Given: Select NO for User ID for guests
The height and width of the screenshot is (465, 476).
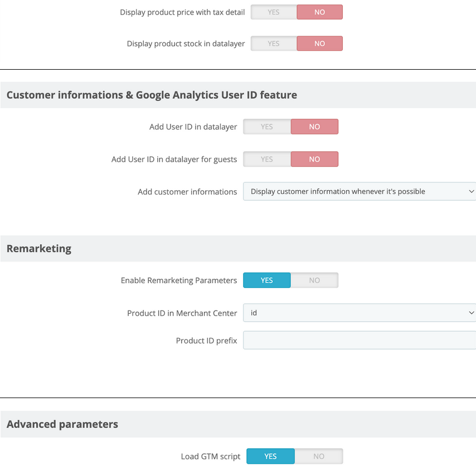Looking at the screenshot, I should click(314, 159).
